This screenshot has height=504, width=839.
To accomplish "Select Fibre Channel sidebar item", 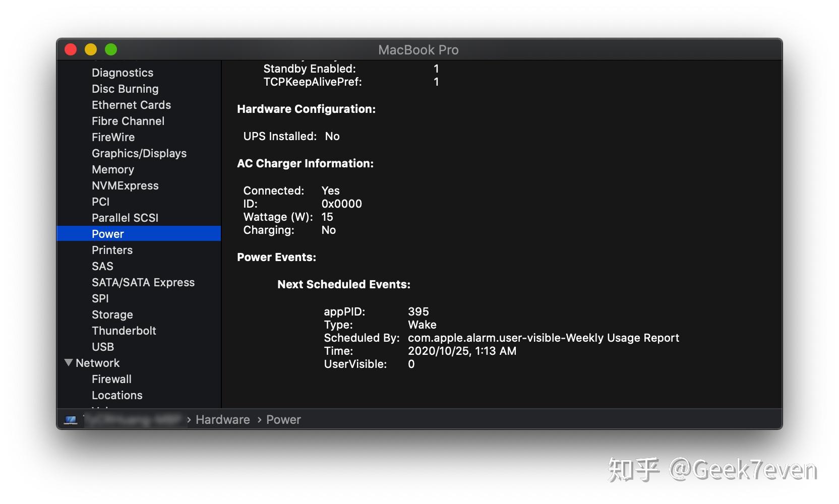I will pos(128,121).
